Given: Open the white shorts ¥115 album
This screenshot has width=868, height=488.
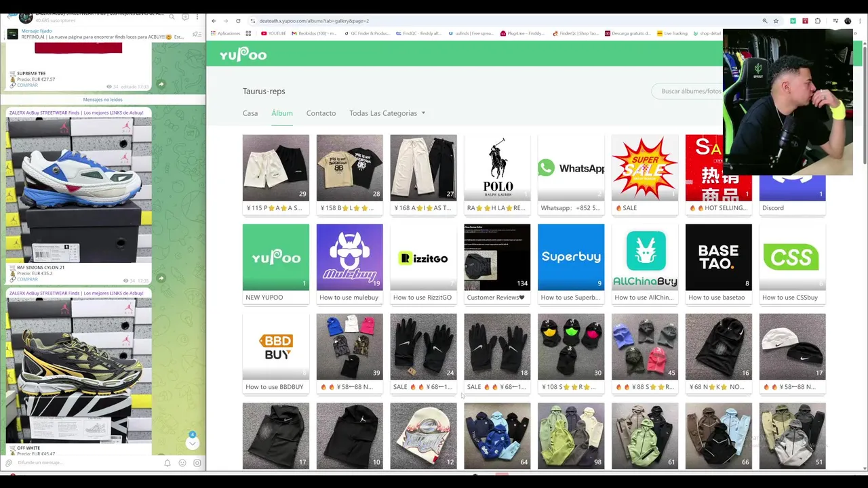Looking at the screenshot, I should 276,174.
